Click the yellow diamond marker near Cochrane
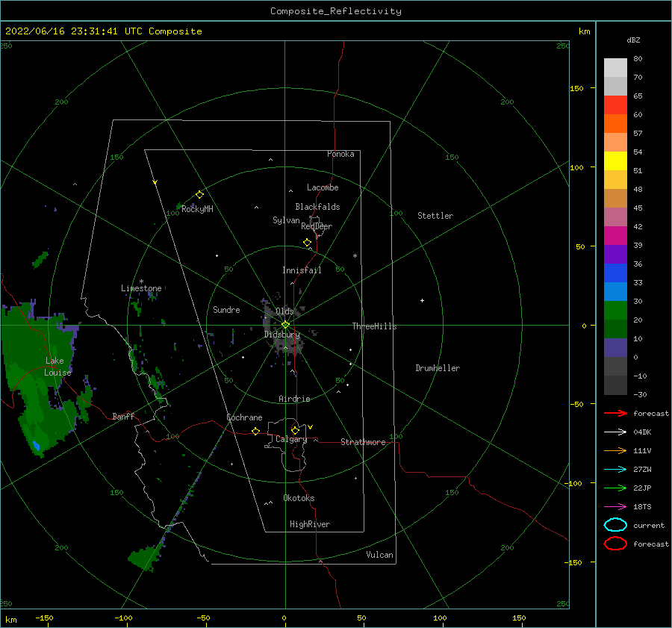 (256, 431)
